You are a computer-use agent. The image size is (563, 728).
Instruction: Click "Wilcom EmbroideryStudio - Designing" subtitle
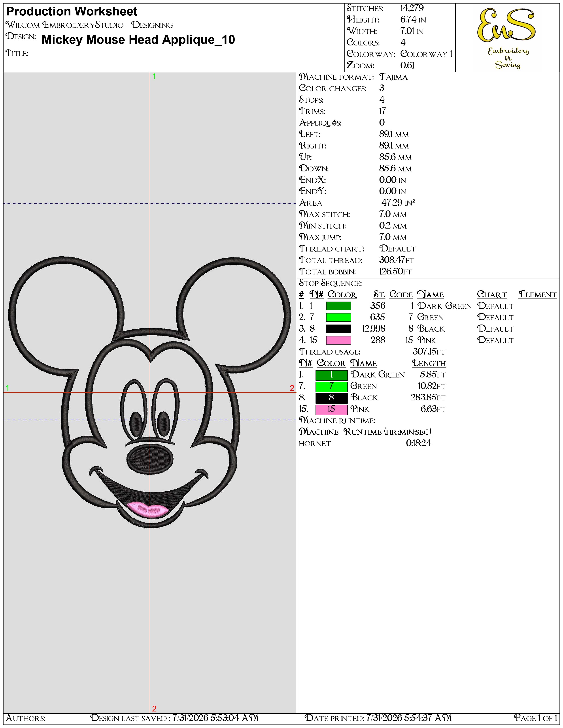pyautogui.click(x=89, y=25)
